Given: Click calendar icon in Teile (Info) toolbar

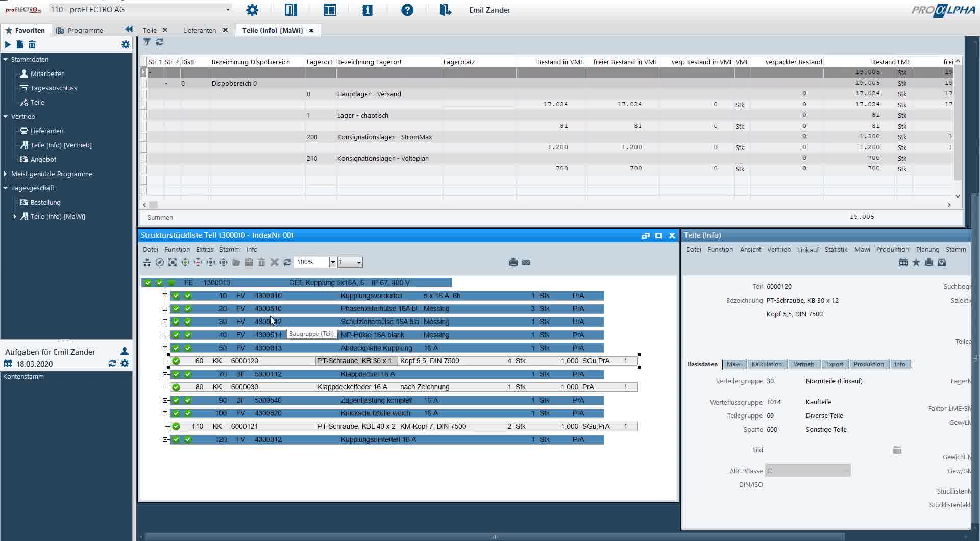Looking at the screenshot, I should [903, 262].
